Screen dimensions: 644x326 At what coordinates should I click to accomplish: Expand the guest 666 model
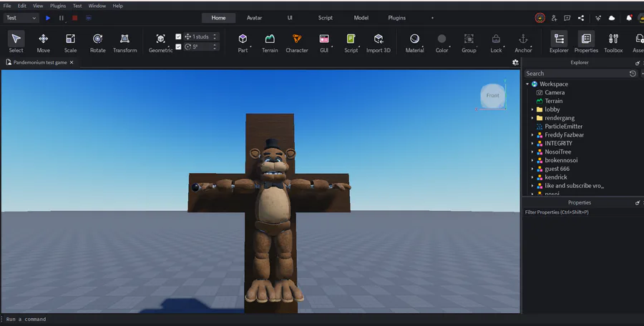click(x=532, y=169)
